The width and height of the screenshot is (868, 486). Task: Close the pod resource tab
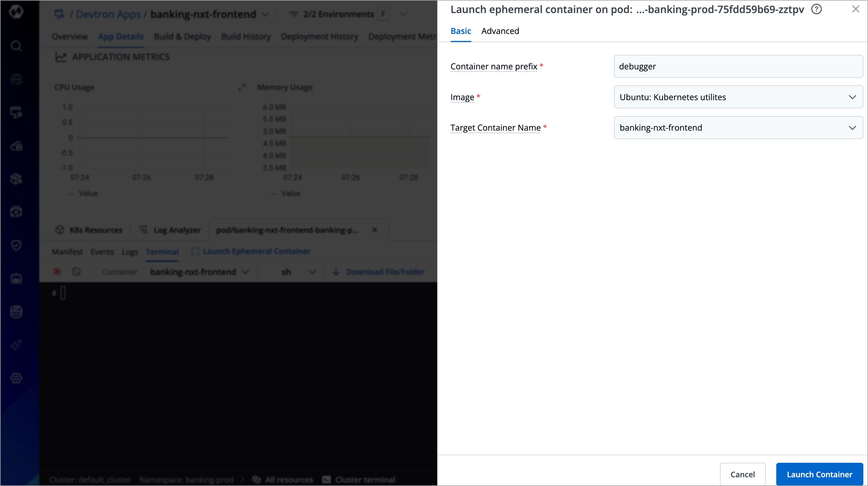(374, 230)
